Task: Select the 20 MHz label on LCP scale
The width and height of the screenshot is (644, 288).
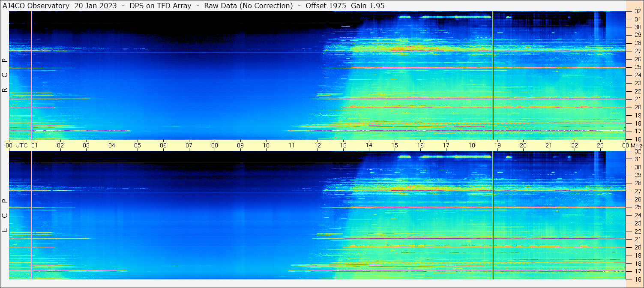Action: [x=638, y=247]
